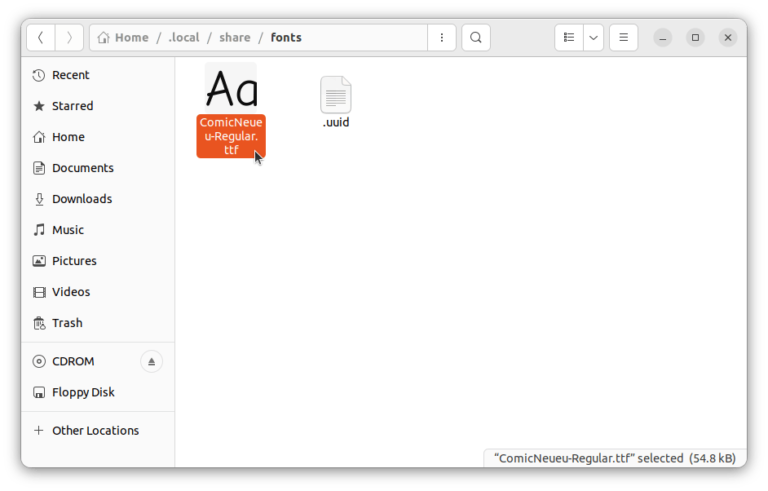768x491 pixels.
Task: Open Floppy Disk in sidebar
Action: [x=83, y=393]
